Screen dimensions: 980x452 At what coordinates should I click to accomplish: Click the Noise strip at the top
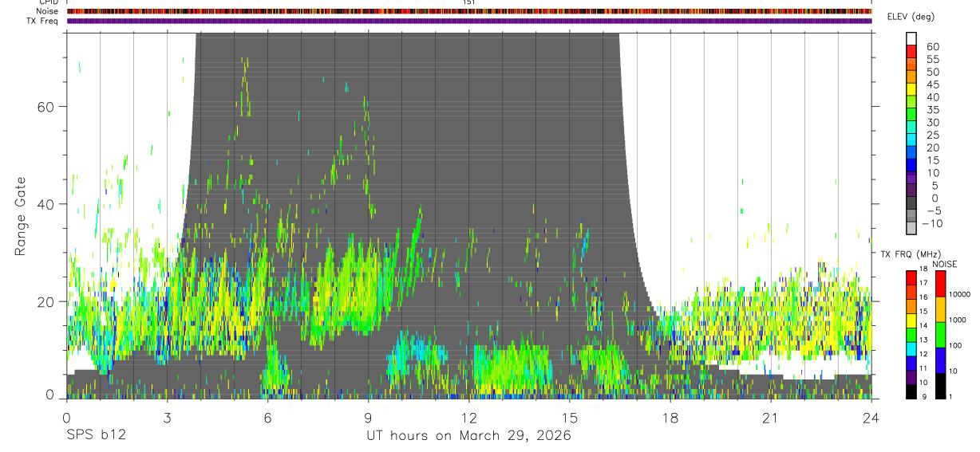[x=469, y=11]
